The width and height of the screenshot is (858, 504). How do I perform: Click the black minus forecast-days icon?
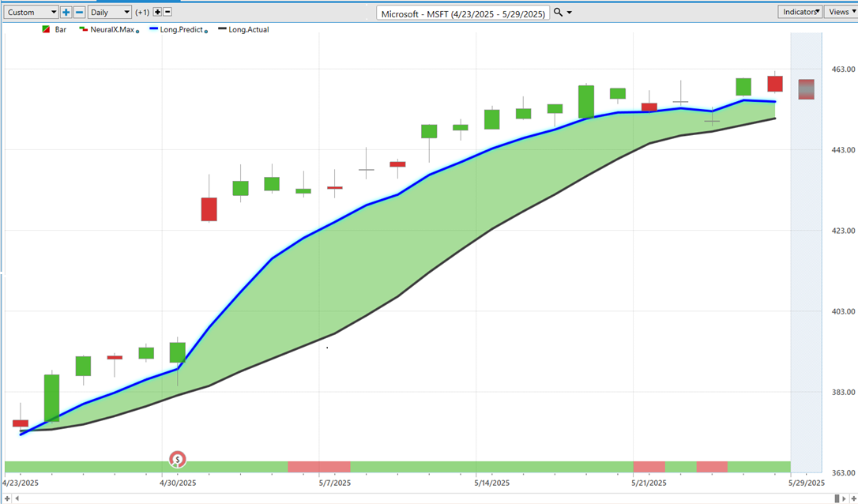click(167, 12)
